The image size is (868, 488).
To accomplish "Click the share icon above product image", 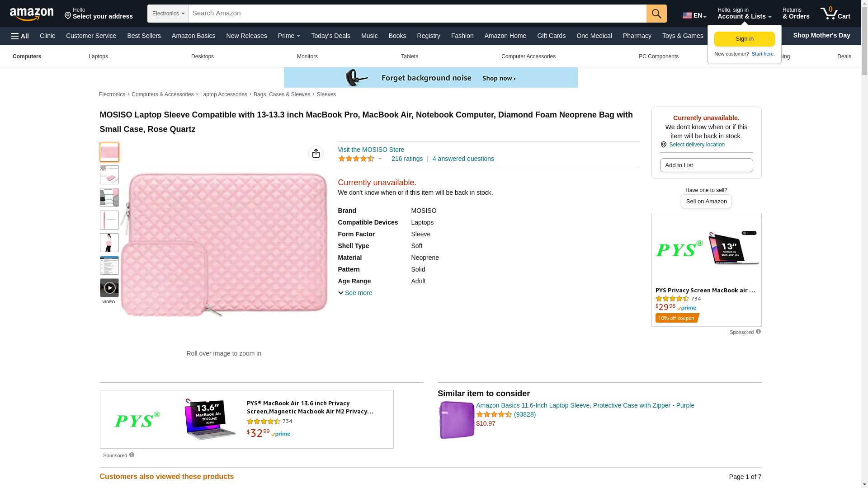I will [x=316, y=153].
